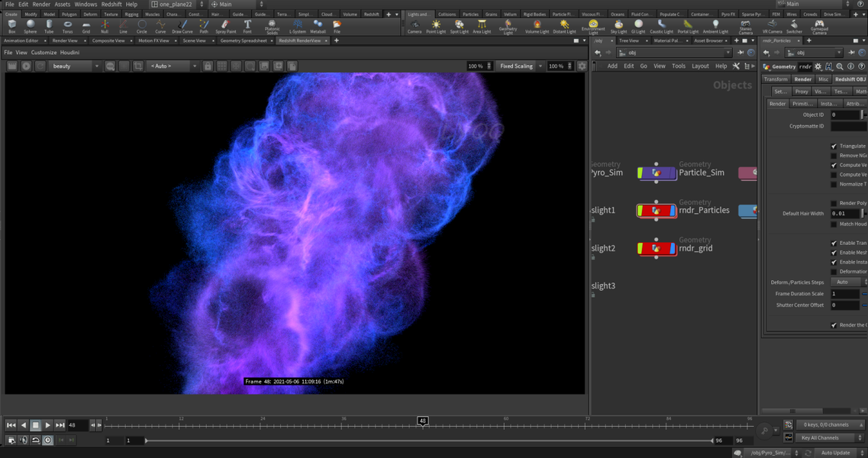Select the Particle_Sim geometry node
The image size is (868, 458).
(x=657, y=173)
